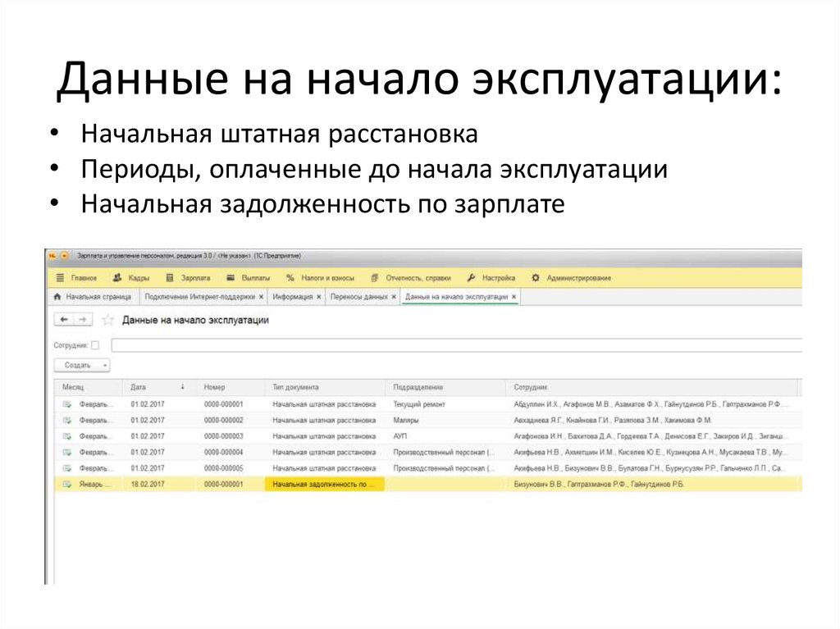Switch to the Переносы данных tab
Screen dimensions: 840x629
coord(361,297)
